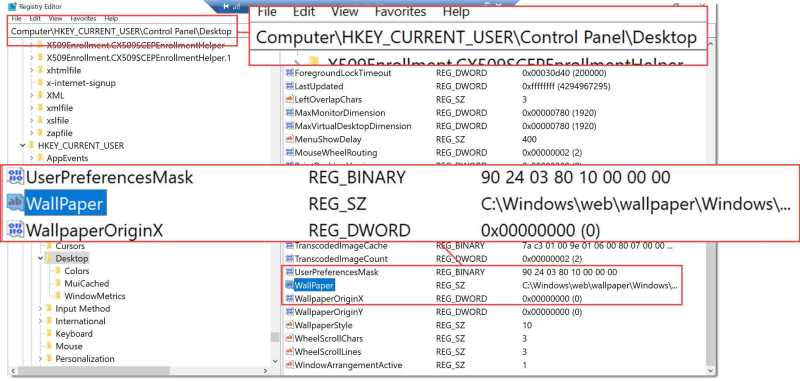Expand the AppEvents key

point(32,158)
